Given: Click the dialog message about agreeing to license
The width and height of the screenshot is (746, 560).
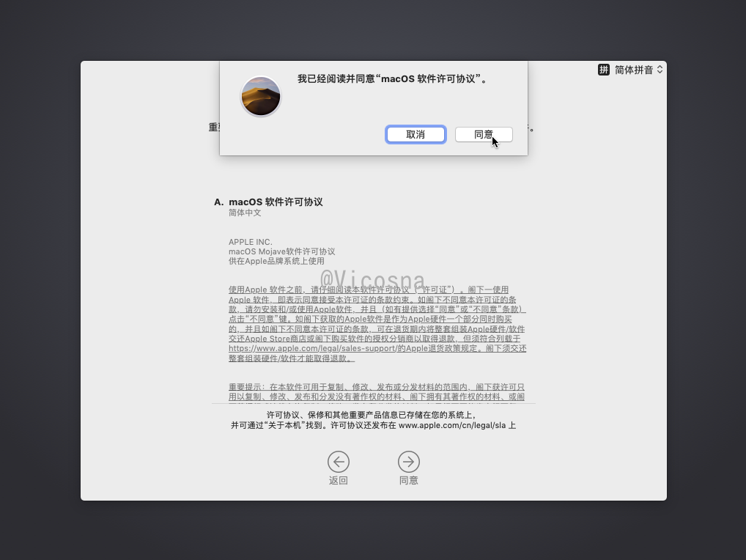Looking at the screenshot, I should (393, 79).
